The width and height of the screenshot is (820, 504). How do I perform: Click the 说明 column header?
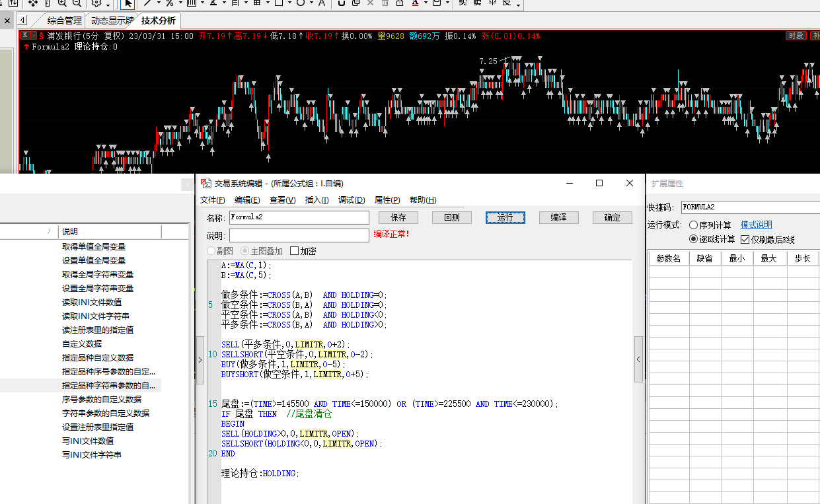110,232
